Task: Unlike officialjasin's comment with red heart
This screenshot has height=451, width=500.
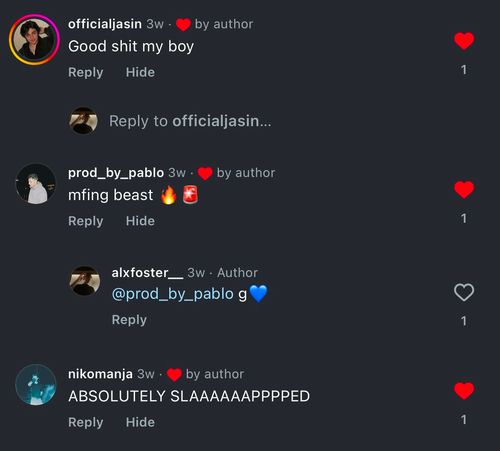Action: (464, 41)
